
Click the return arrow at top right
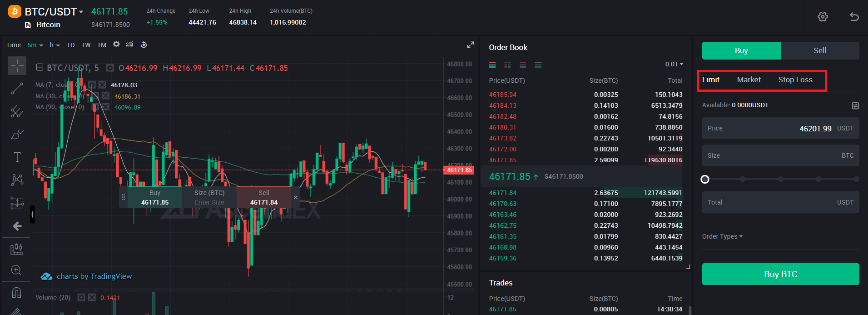(x=854, y=17)
